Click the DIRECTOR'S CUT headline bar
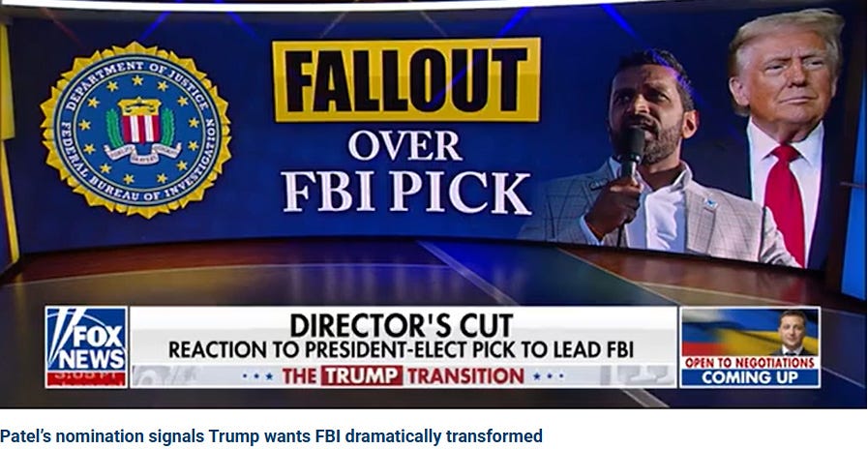 pyautogui.click(x=402, y=324)
